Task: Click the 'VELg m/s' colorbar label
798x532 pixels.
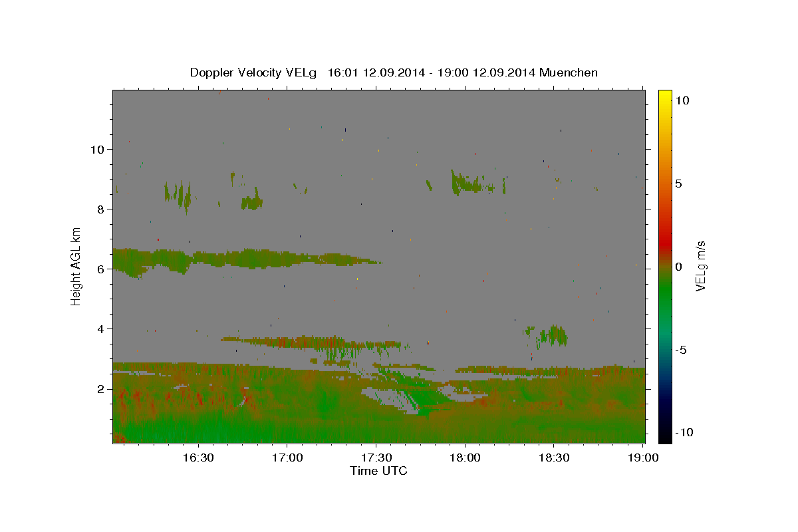Action: pos(700,265)
